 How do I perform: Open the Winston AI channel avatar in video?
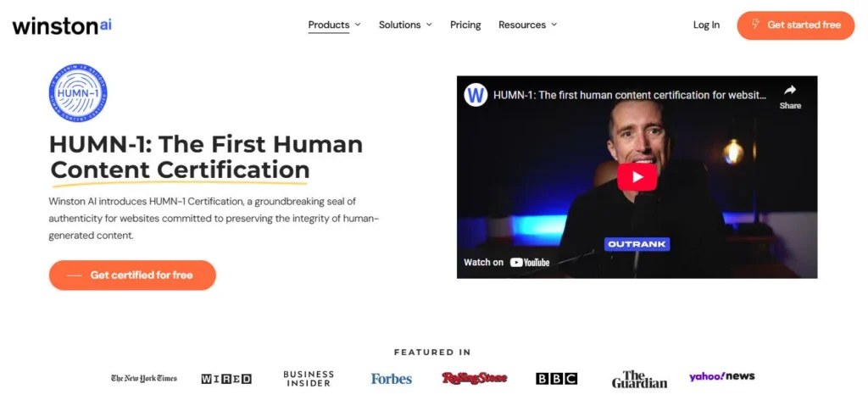[476, 95]
